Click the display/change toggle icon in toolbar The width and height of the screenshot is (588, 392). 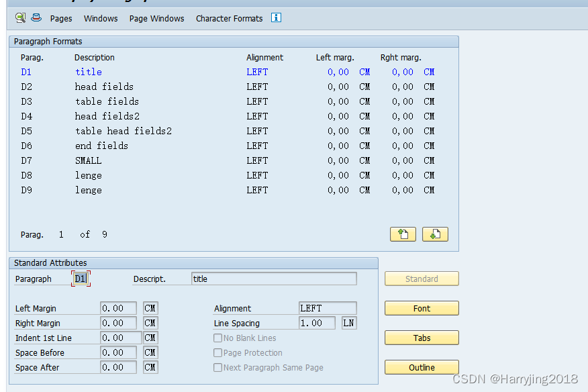[x=20, y=17]
